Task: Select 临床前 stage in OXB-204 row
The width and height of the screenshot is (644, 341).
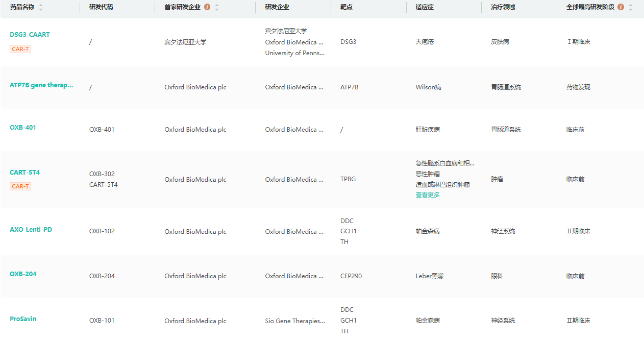Action: pos(576,276)
